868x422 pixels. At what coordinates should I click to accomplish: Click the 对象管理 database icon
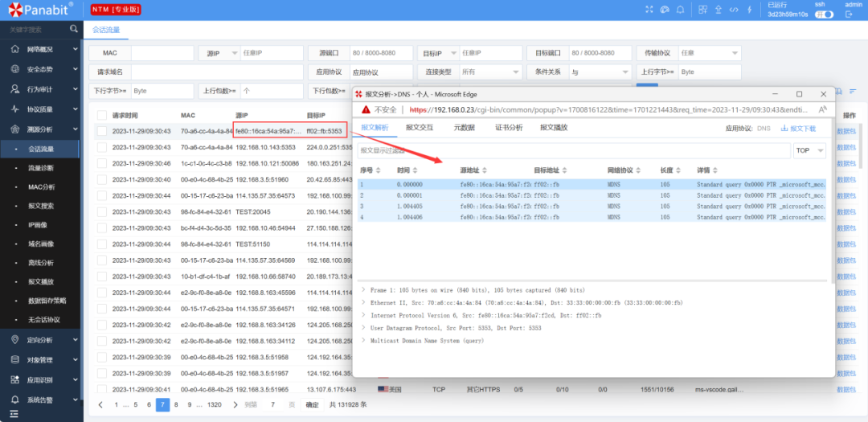click(x=15, y=359)
